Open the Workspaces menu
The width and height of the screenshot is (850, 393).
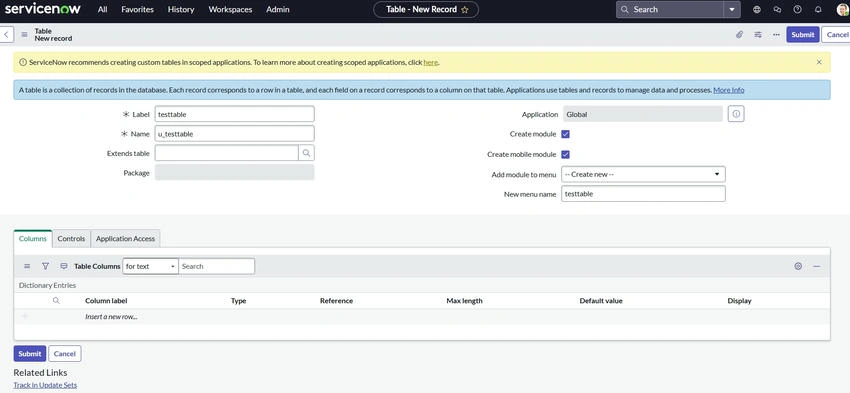tap(230, 10)
